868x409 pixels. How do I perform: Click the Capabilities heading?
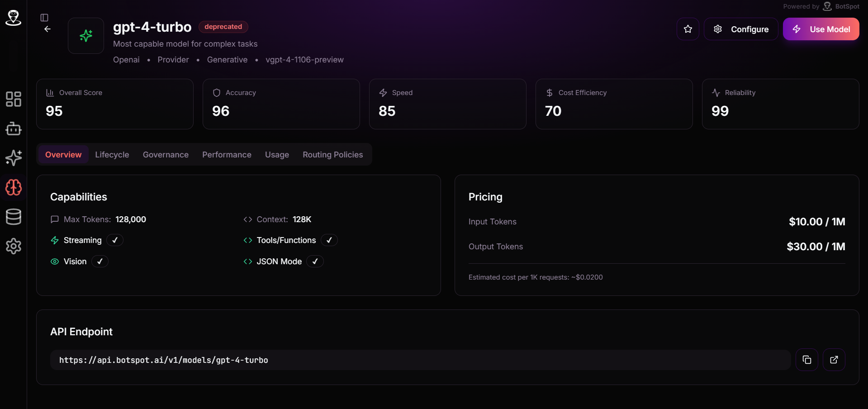(79, 197)
